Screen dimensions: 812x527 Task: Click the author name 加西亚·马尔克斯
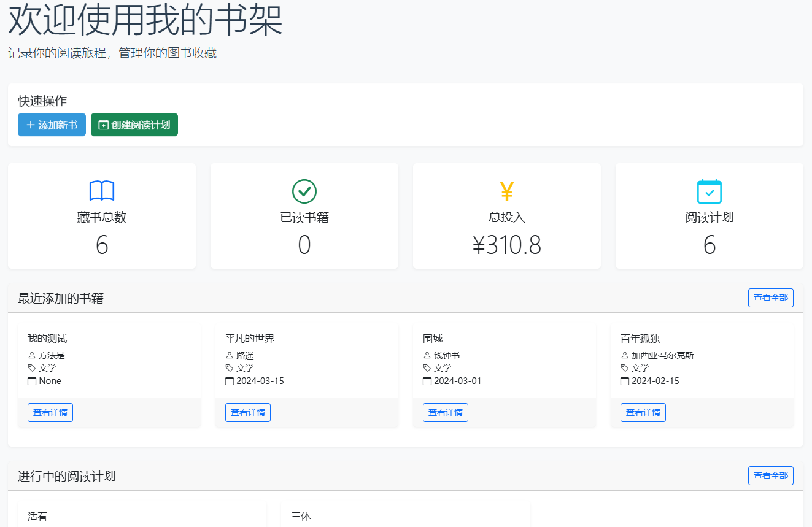[x=663, y=355]
